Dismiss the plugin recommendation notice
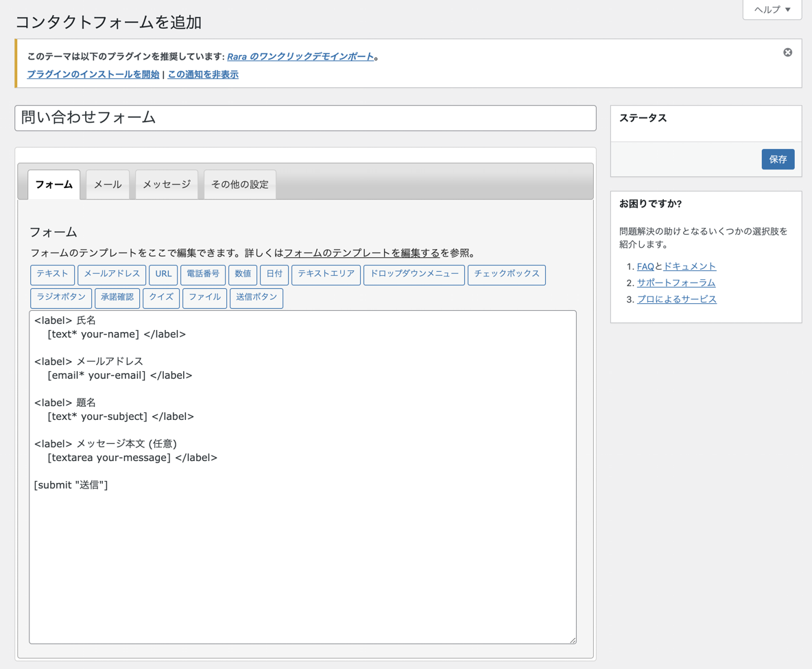This screenshot has width=812, height=669. [787, 53]
